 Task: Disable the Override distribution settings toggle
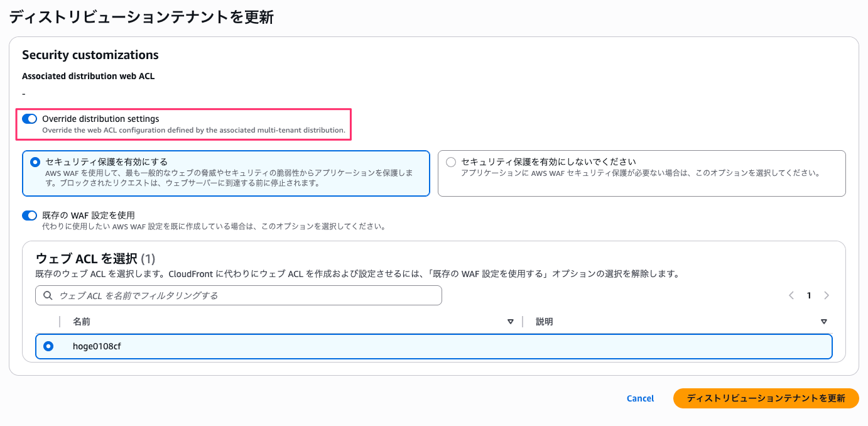pyautogui.click(x=28, y=119)
